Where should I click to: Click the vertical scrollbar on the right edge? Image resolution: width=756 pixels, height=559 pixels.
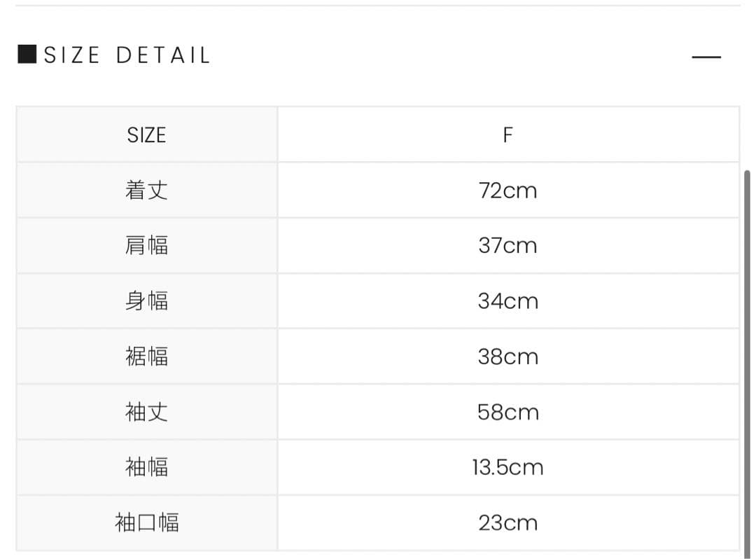coord(747,350)
